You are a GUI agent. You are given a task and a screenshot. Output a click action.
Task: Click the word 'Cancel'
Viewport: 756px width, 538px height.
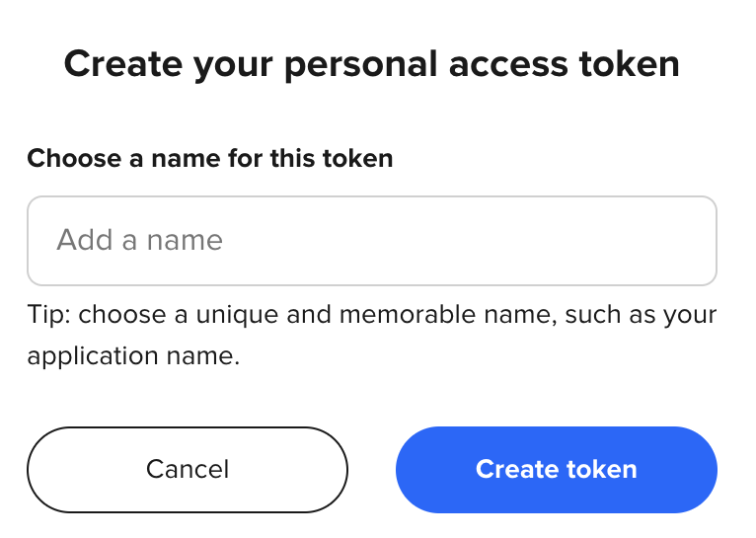click(188, 470)
